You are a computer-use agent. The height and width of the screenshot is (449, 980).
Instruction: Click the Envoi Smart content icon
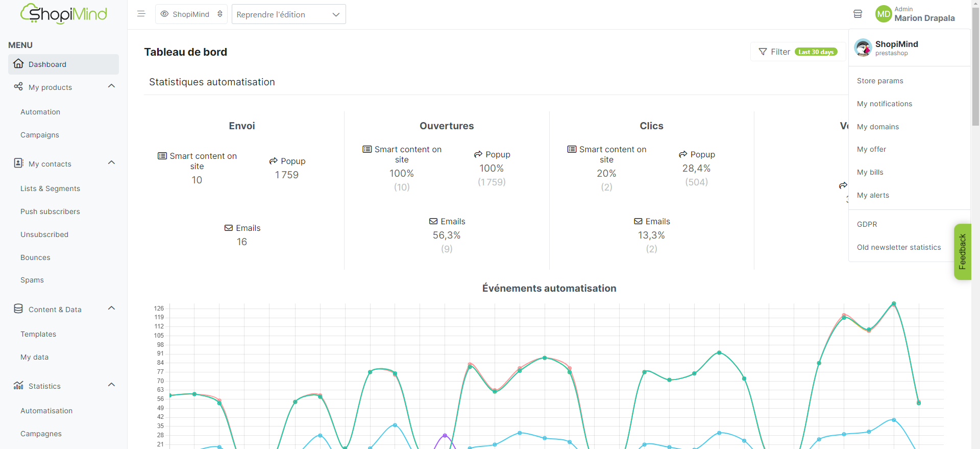pos(162,156)
